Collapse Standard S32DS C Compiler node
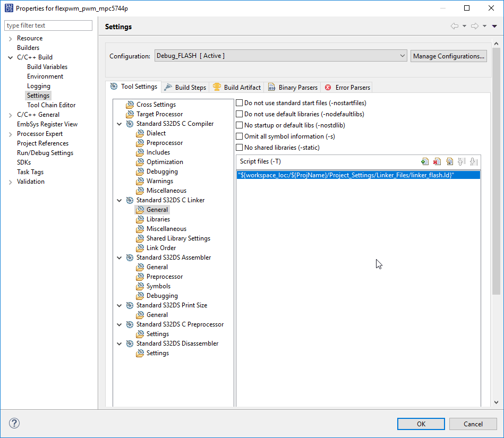504x438 pixels. click(x=119, y=124)
